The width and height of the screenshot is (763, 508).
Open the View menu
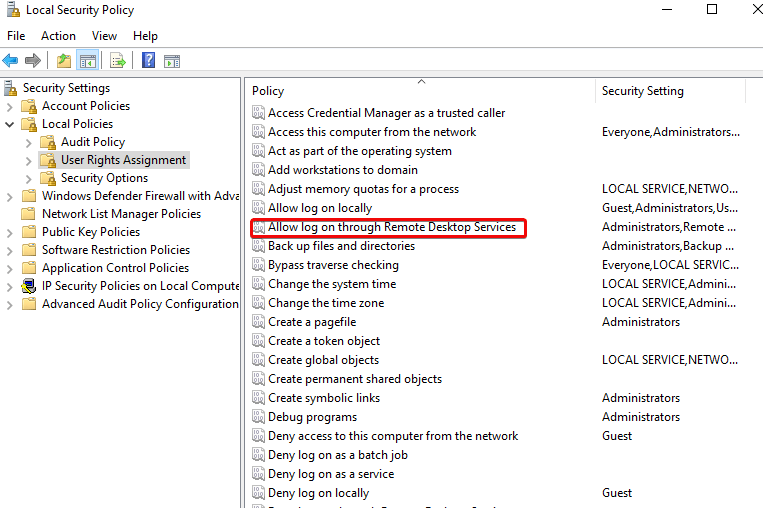[x=104, y=36]
